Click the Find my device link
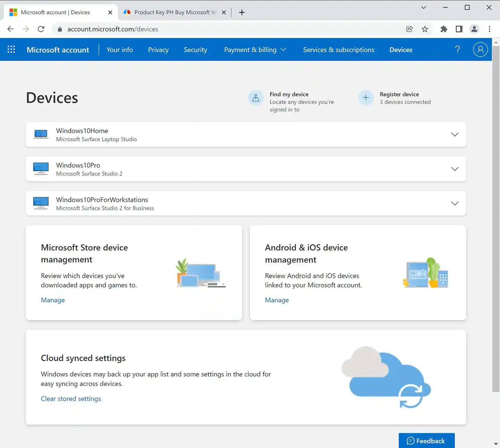This screenshot has height=448, width=500. pyautogui.click(x=289, y=94)
